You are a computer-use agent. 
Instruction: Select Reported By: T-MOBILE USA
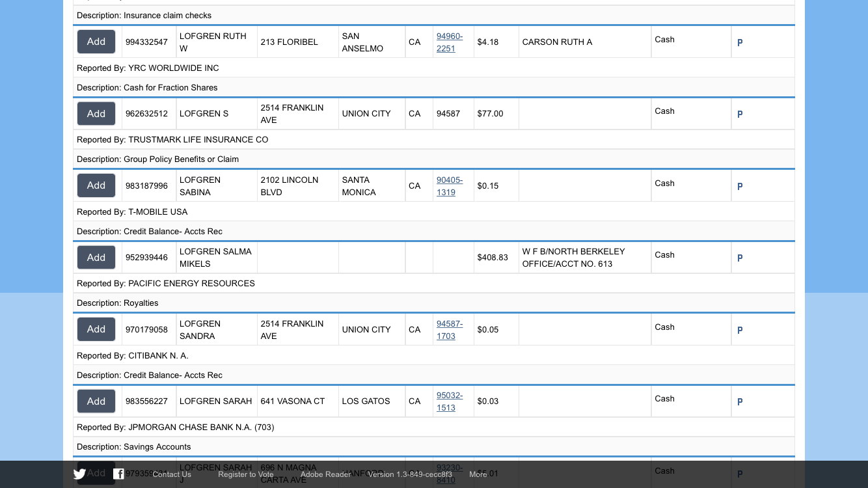click(x=132, y=212)
